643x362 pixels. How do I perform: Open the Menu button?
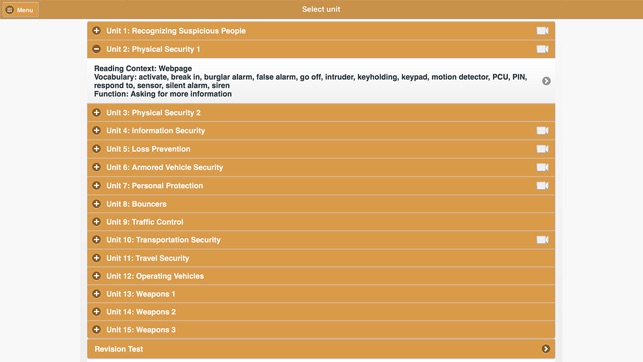coord(20,9)
